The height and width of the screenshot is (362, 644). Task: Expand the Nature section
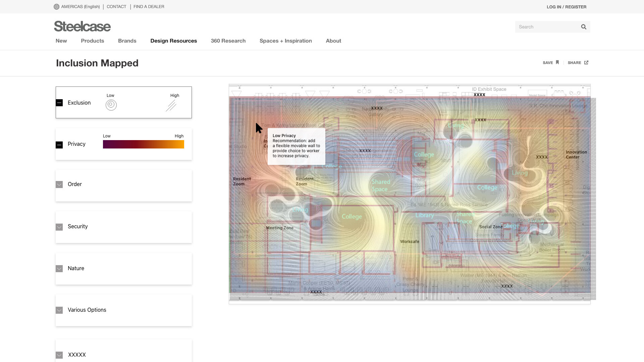(59, 269)
